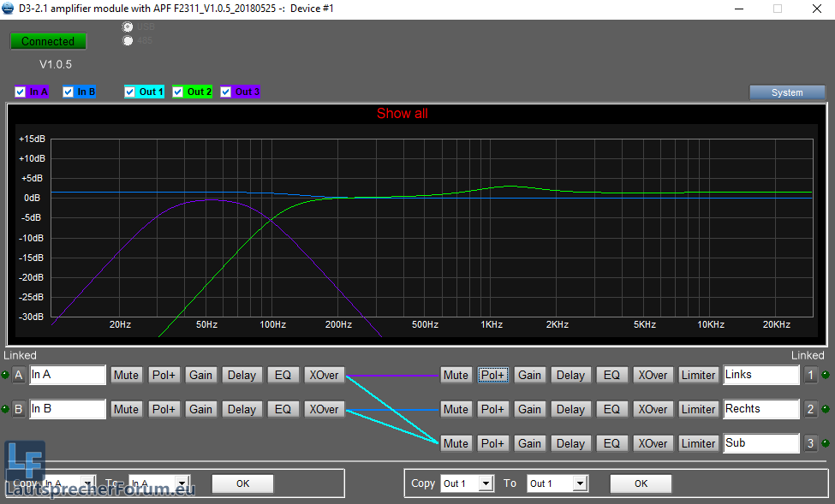Click the Links output name field
This screenshot has height=504, width=835.
pos(760,375)
